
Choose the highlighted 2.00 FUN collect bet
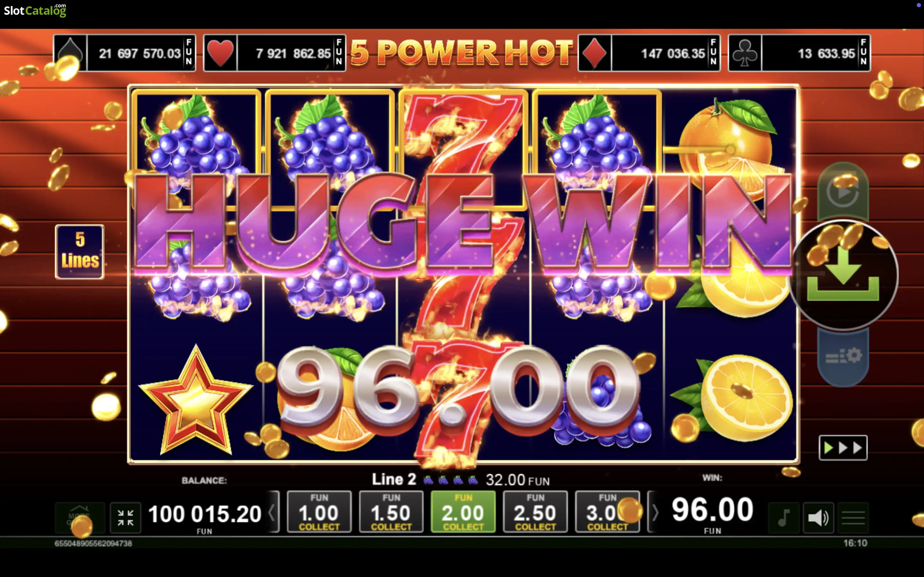tap(463, 512)
